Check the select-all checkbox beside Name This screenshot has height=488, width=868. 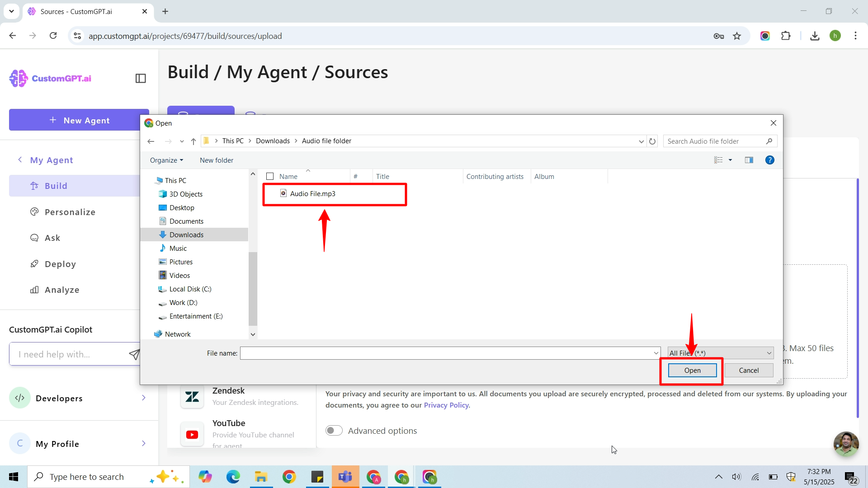[x=270, y=177]
